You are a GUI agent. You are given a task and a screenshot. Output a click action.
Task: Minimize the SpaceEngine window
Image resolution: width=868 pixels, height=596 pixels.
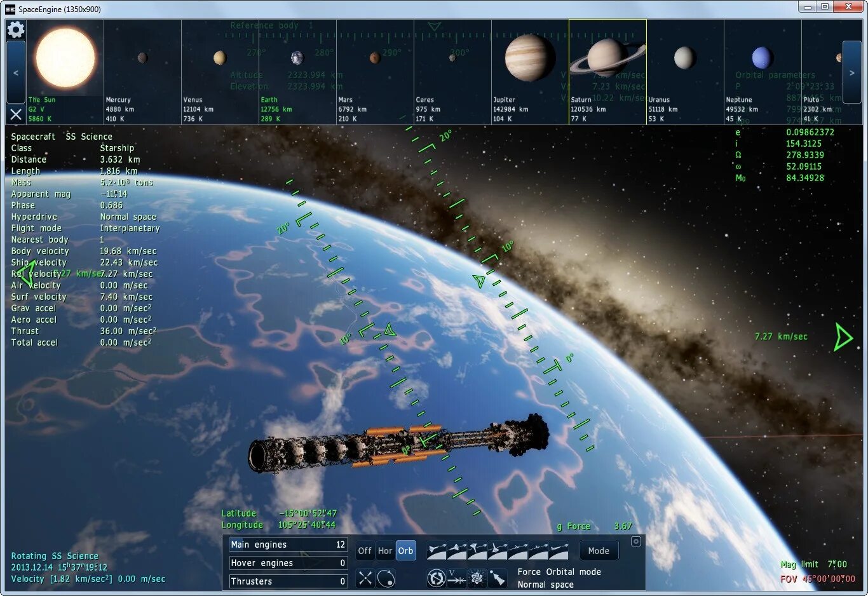click(x=808, y=7)
